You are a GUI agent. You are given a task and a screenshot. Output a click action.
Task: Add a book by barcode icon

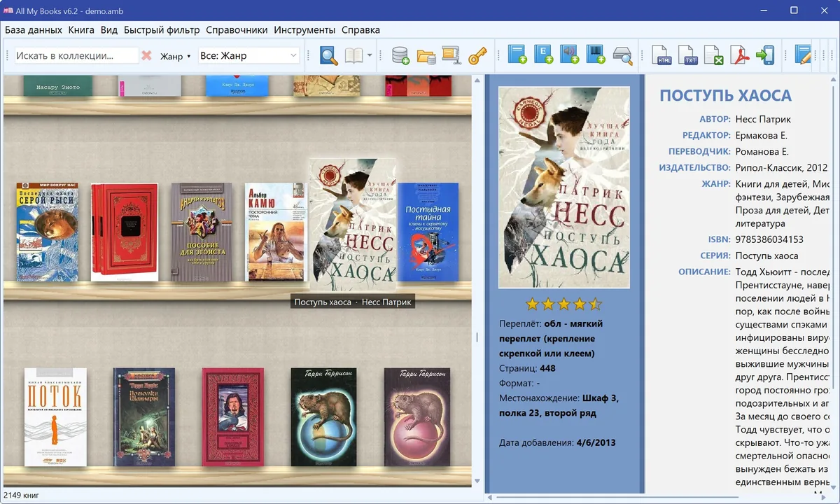click(595, 55)
